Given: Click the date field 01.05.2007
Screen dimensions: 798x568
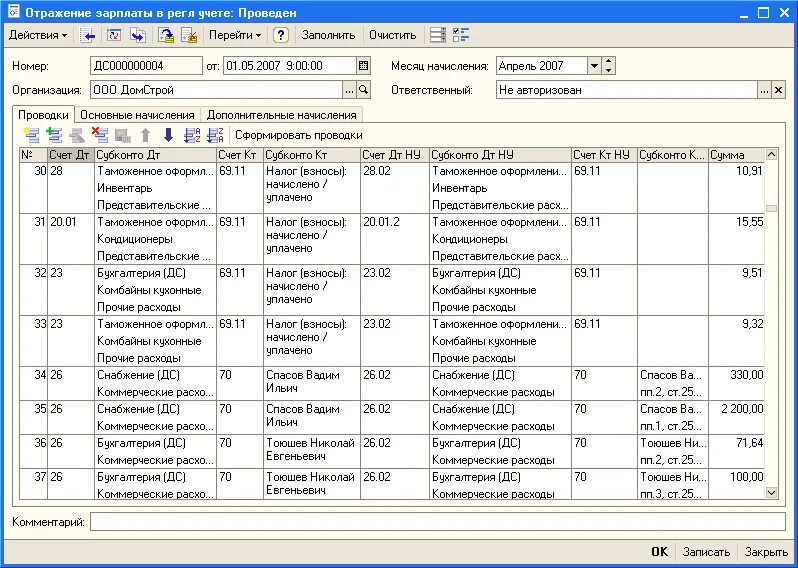Looking at the screenshot, I should [x=290, y=66].
